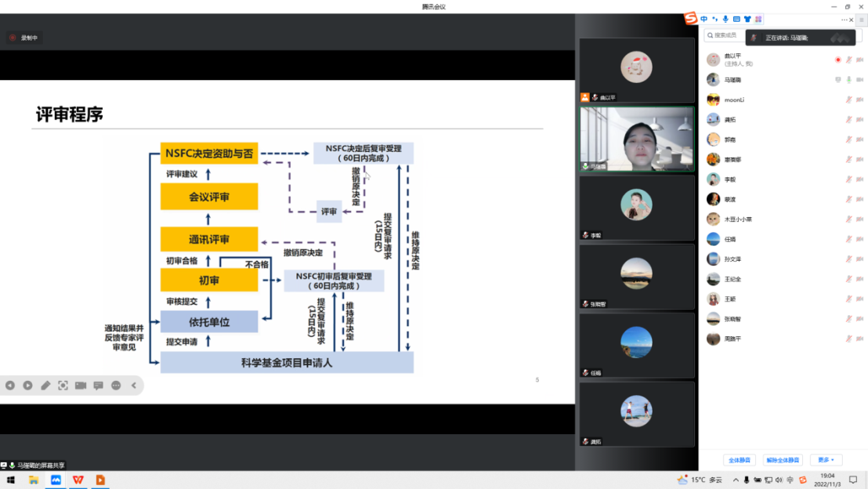Click the Sogou input microphone icon

pos(725,19)
